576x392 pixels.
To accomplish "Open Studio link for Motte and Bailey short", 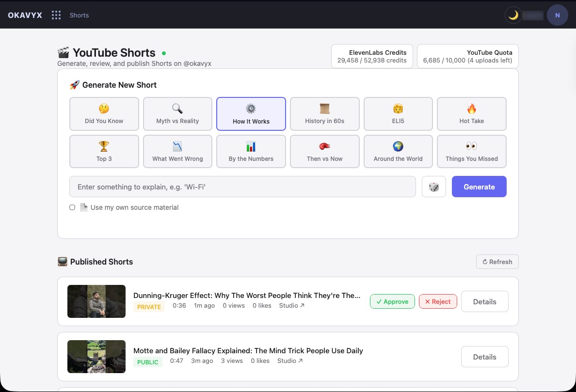I will click(x=290, y=361).
